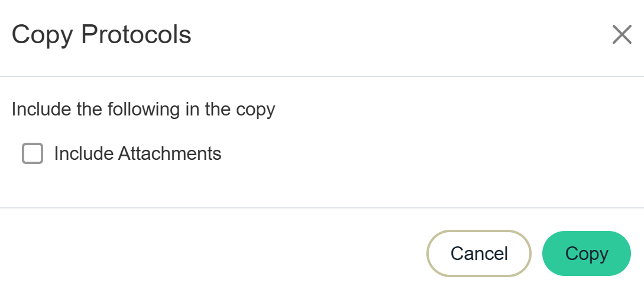Click the X icon in dialog header
Screen dimensions: 644x289
tap(622, 35)
